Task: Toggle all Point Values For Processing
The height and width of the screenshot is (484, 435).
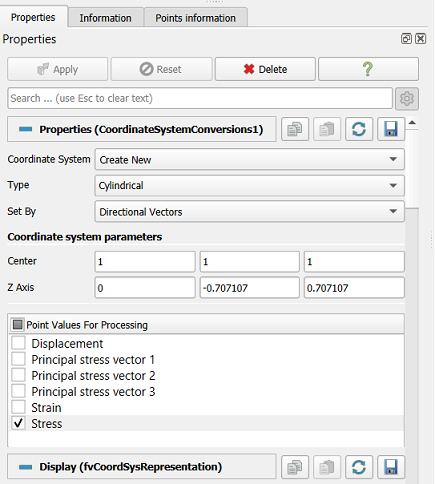Action: pyautogui.click(x=17, y=324)
